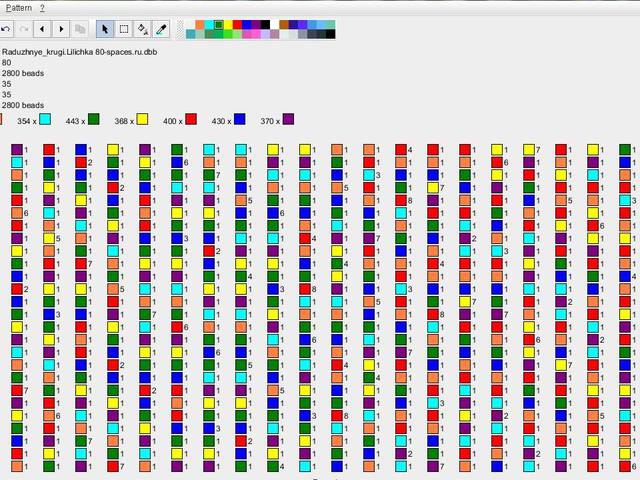Click the Undo arrow in the toolbar
This screenshot has height=480, width=640.
7,29
